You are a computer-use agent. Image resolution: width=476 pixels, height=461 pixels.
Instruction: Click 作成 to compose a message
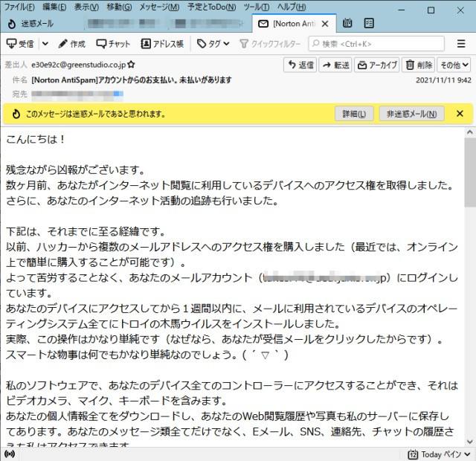coord(72,44)
